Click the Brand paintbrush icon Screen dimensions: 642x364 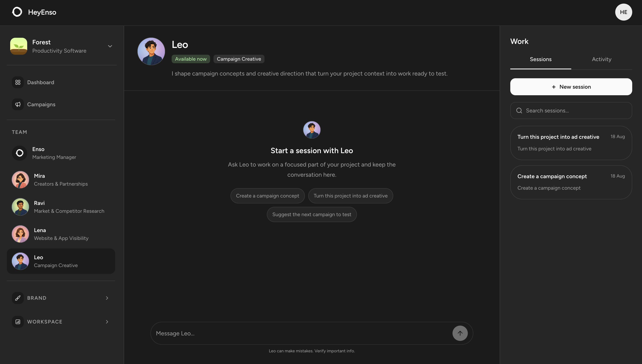point(18,298)
